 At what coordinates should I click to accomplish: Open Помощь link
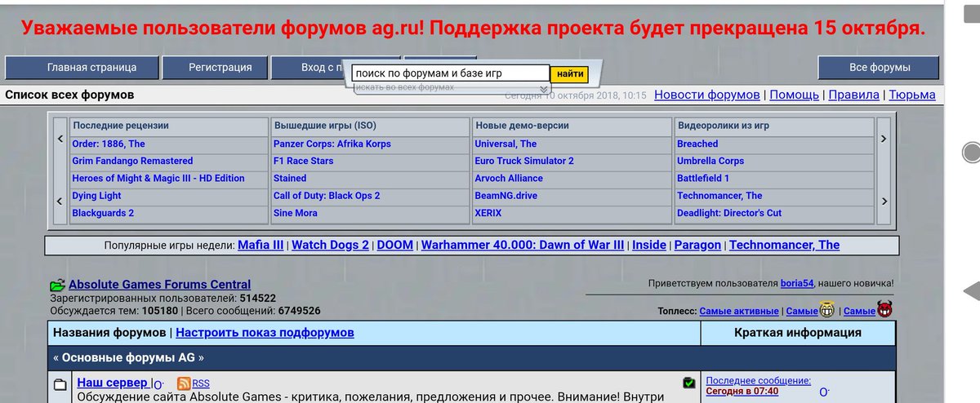pyautogui.click(x=794, y=95)
